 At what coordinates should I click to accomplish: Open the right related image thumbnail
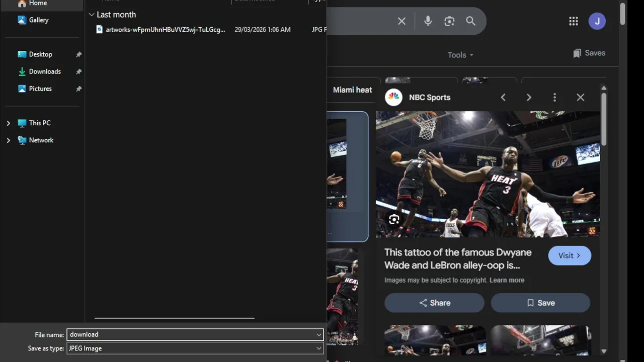click(x=540, y=340)
